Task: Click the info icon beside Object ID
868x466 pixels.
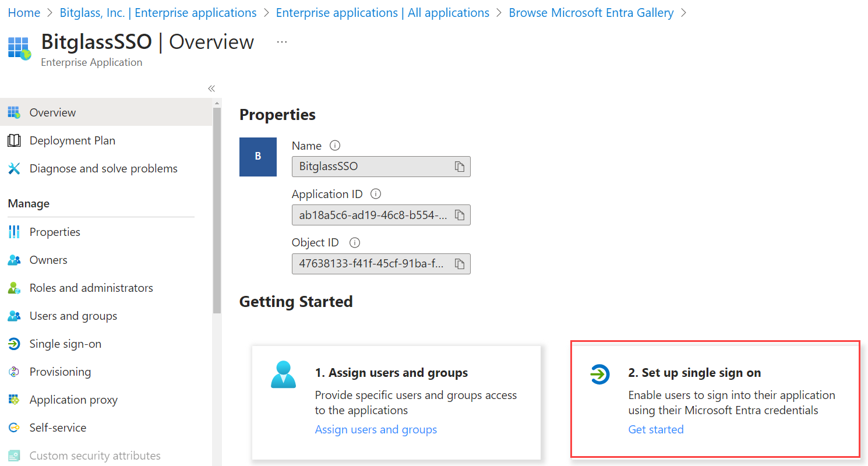Action: (354, 242)
